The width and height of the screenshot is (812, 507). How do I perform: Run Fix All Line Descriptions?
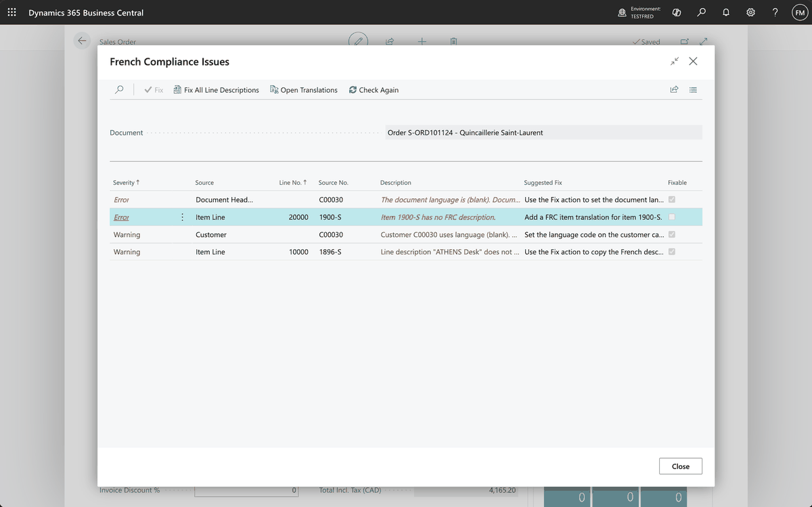[217, 89]
